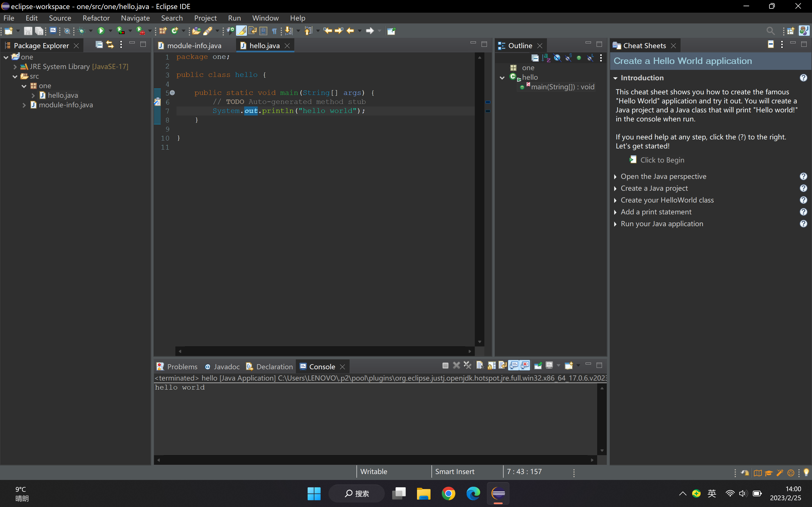The width and height of the screenshot is (812, 507).
Task: Click Collapse All in Package Explorer
Action: 99,45
